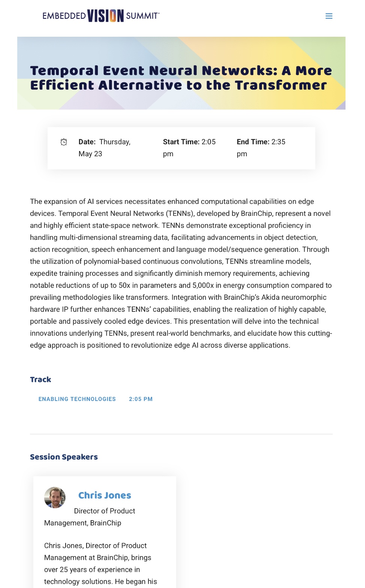Click the Embedded Vision Summit logo

[x=101, y=16]
